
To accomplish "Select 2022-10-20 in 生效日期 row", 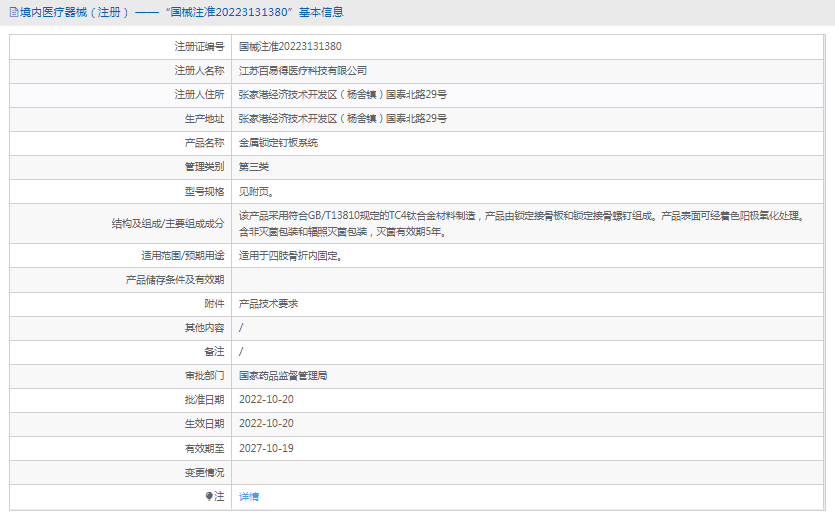I will click(x=266, y=424).
